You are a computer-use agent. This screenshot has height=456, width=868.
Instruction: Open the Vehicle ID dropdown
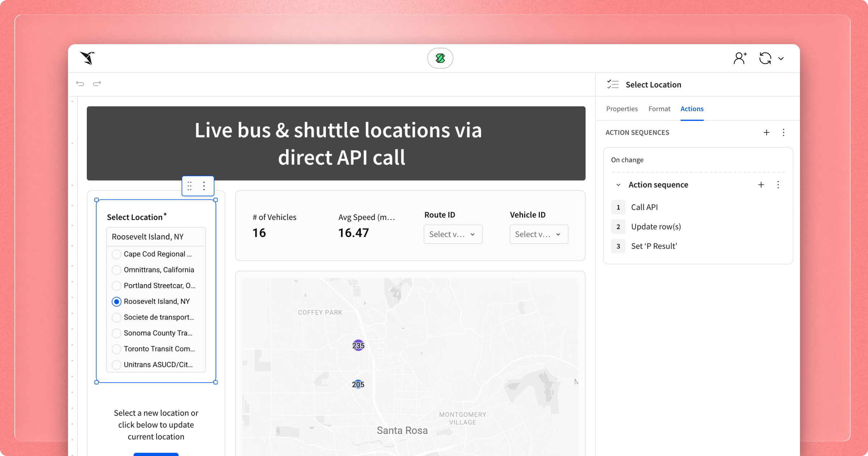point(539,234)
